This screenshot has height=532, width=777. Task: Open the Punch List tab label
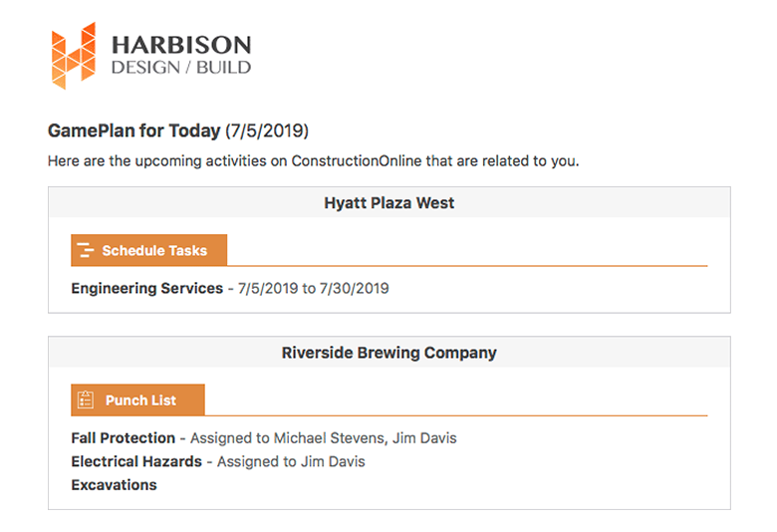(140, 400)
